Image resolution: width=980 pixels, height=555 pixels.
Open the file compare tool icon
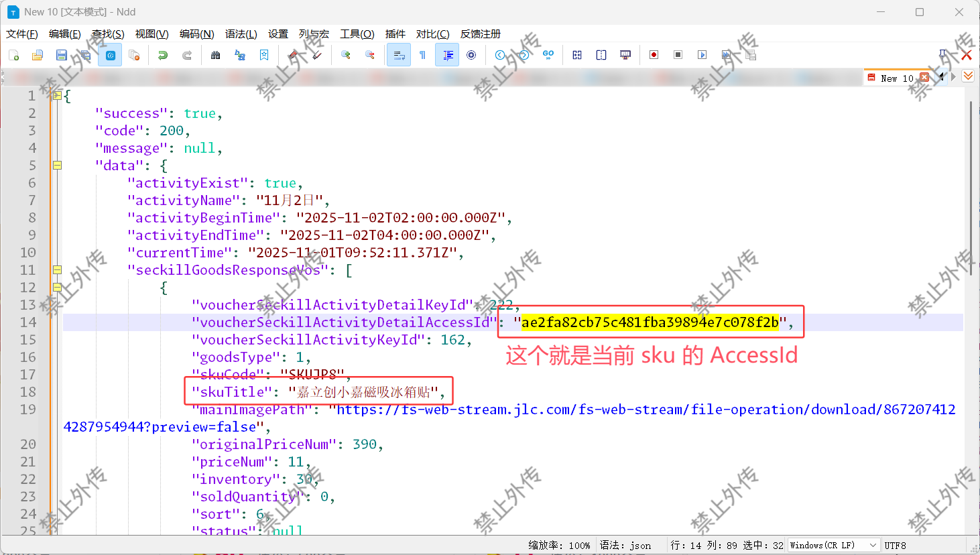577,55
